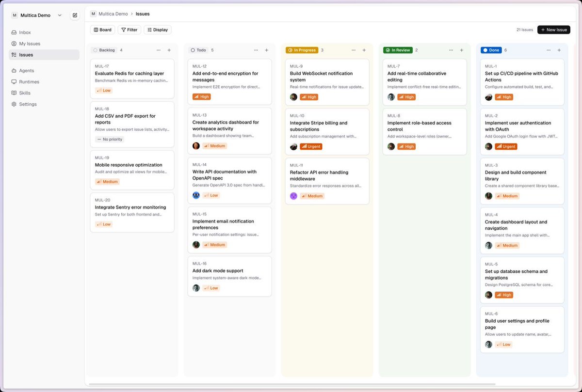This screenshot has width=582, height=392.
Task: Click assignee avatar on MUL-5 database schema card
Action: (488, 295)
